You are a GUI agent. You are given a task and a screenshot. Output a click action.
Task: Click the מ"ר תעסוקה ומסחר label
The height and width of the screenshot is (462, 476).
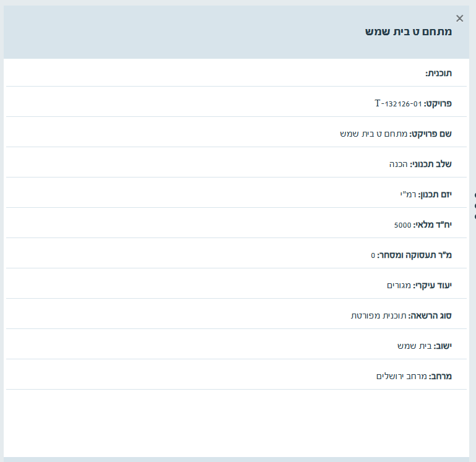click(415, 255)
